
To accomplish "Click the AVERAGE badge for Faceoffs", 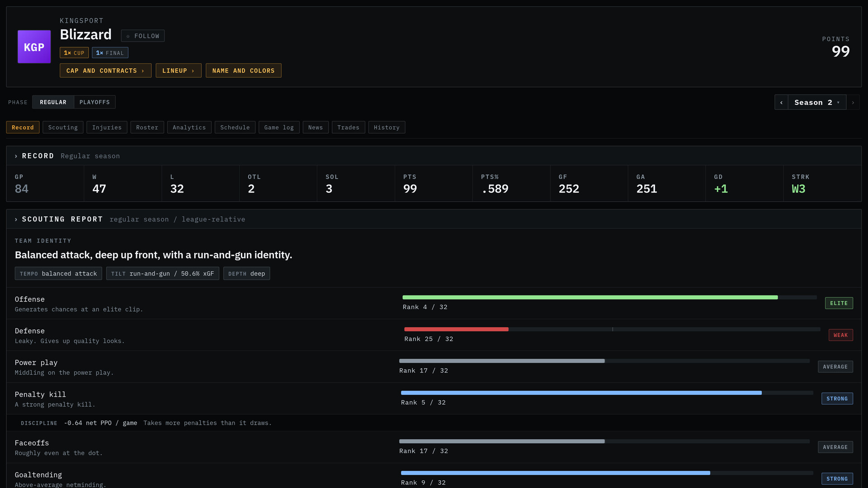I will [835, 447].
